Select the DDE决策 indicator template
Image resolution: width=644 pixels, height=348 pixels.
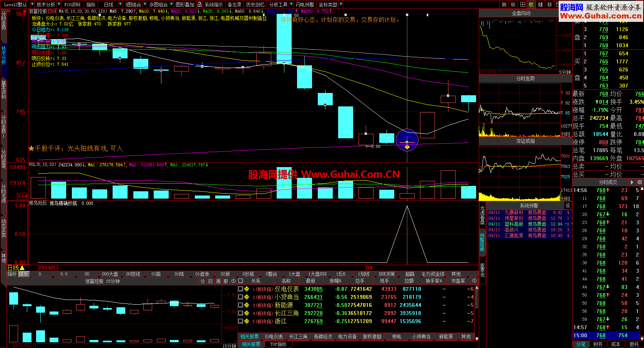coord(387,274)
